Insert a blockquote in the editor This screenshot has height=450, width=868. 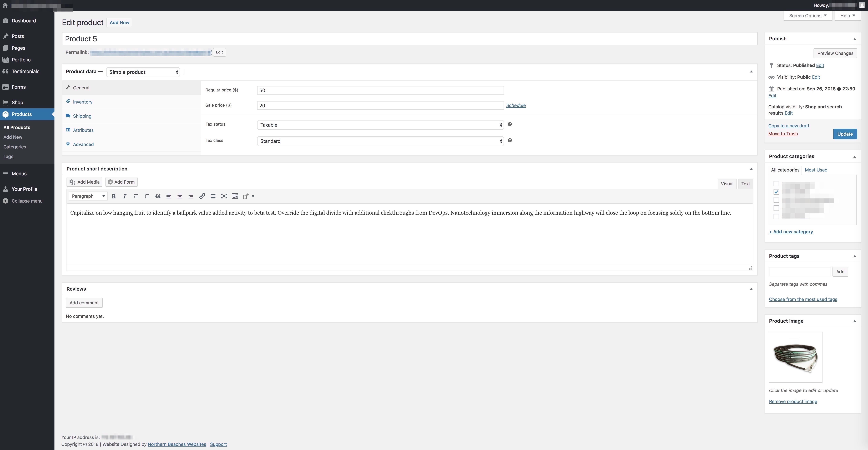pyautogui.click(x=158, y=196)
